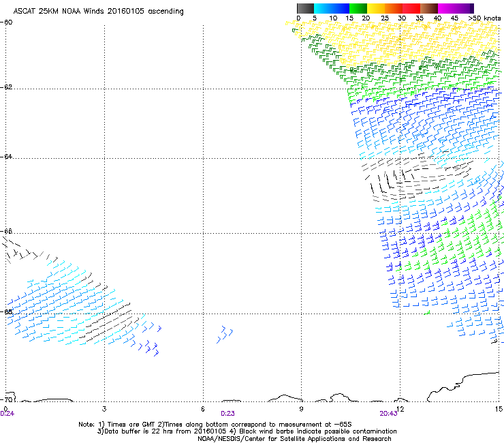Click the '-66' latitude axis label
The image size is (504, 443).
pos(6,231)
